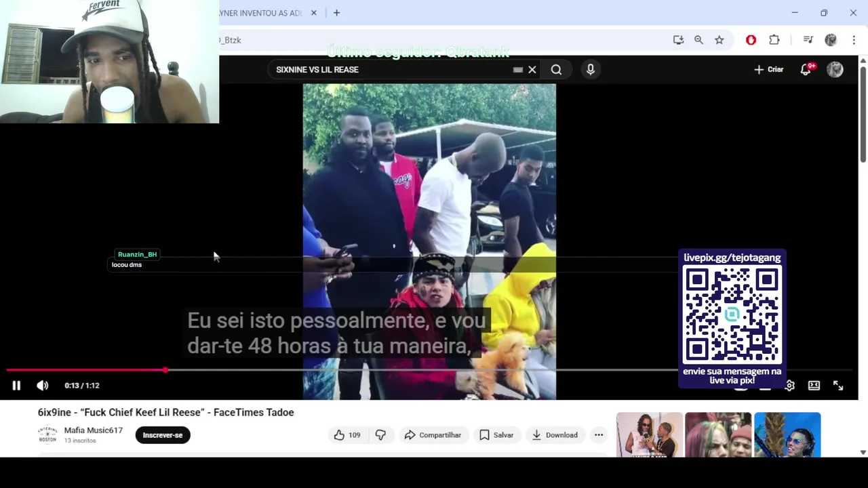Click the page vertical scrollbar thumb
868x488 pixels.
[x=863, y=114]
